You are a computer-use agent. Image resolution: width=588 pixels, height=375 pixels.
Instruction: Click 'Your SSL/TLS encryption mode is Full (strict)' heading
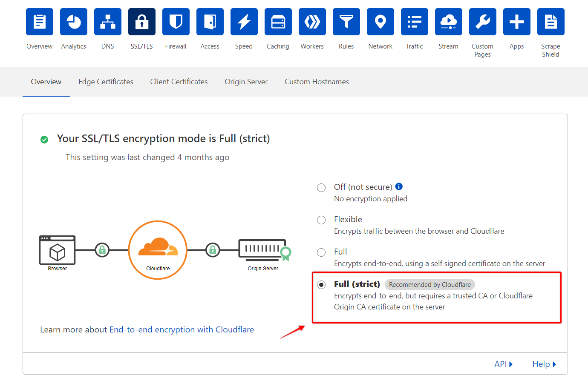click(164, 139)
